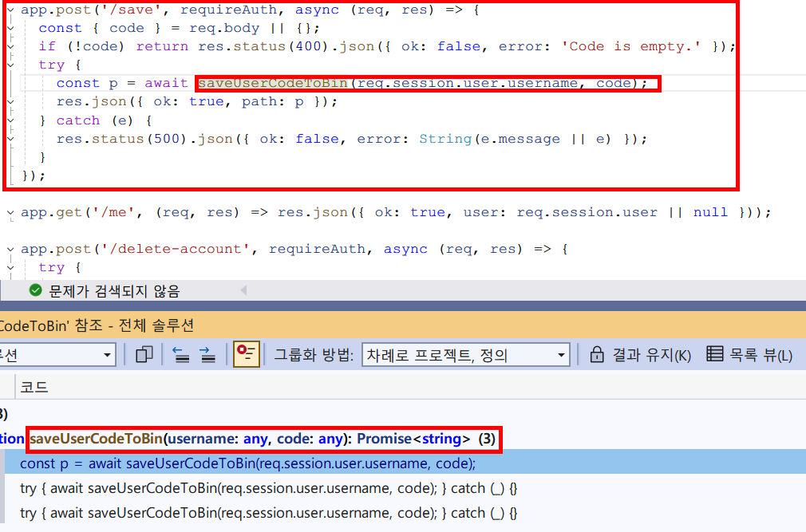Click 'Promise<string>' in the definition row

[413, 439]
